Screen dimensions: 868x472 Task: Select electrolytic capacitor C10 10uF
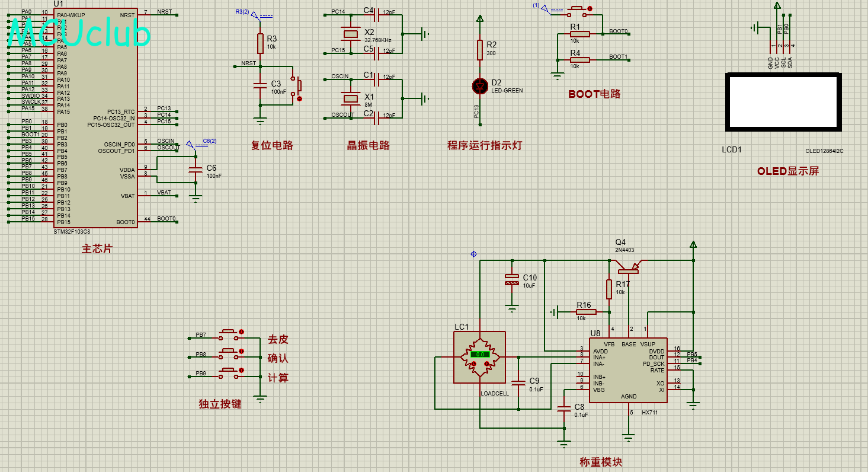tap(512, 280)
